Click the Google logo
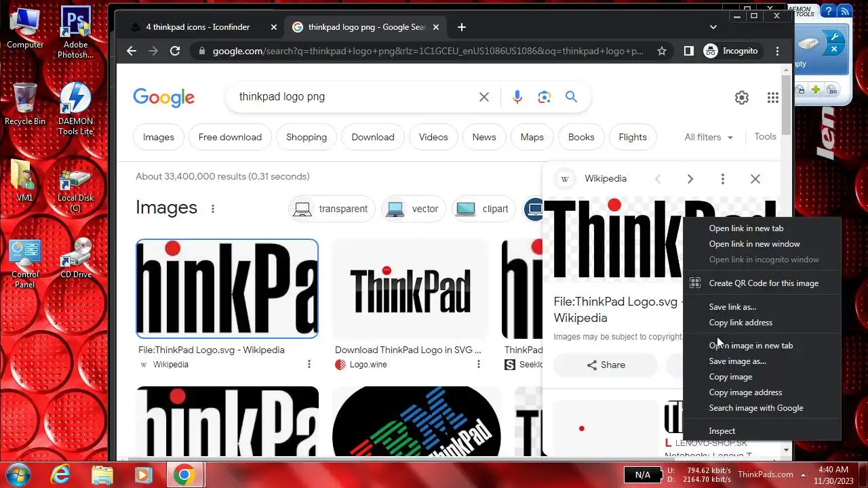 163,98
